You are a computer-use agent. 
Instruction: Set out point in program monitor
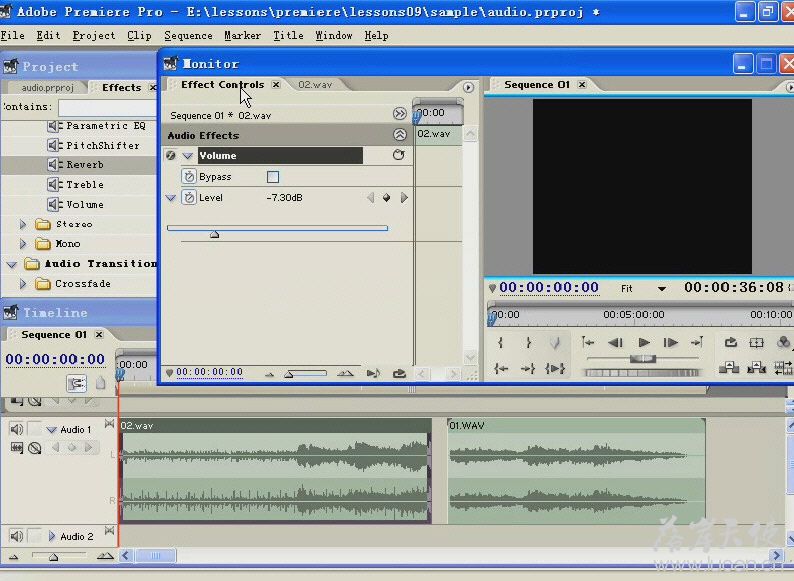[x=528, y=343]
